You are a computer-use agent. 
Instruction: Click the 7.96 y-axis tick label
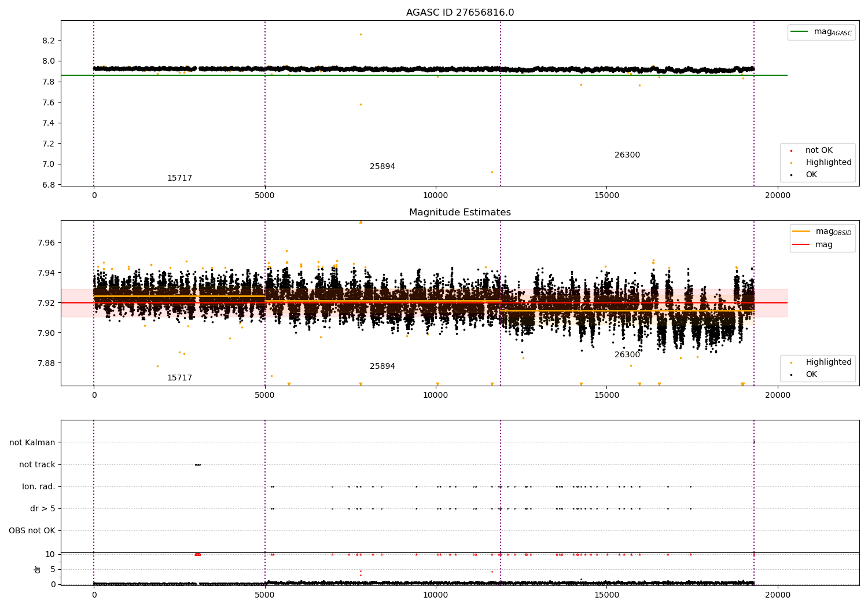[46, 243]
